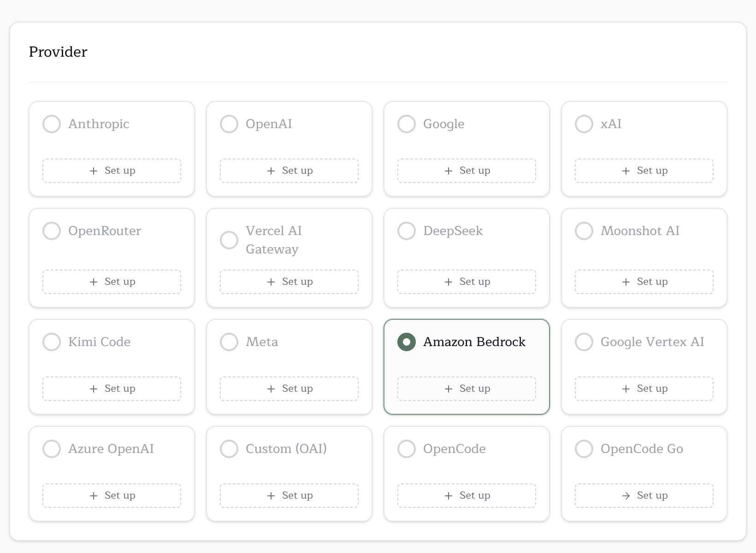Screen dimensions: 756x553
Task: Set up the OpenAI provider
Action: [x=289, y=171]
